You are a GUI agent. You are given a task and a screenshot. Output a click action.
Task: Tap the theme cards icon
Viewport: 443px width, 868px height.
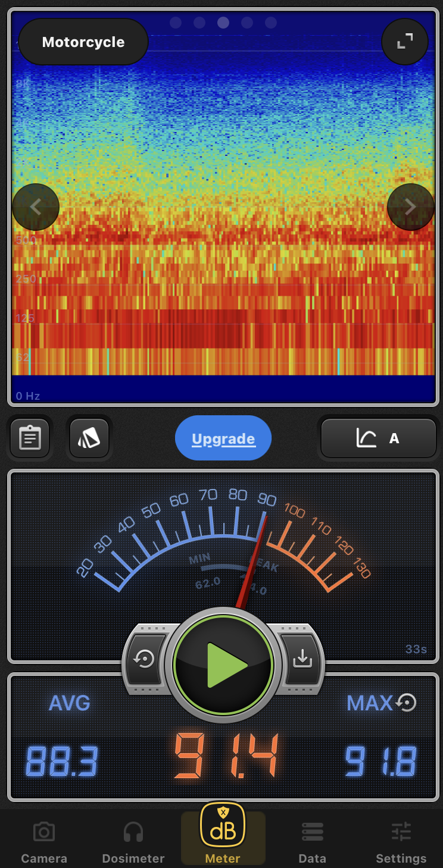coord(89,438)
